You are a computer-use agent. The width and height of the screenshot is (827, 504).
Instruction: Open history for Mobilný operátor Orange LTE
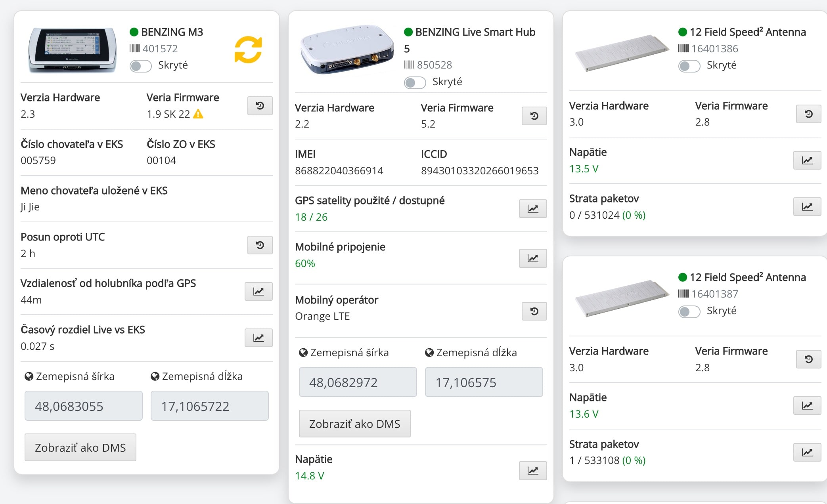coord(534,311)
